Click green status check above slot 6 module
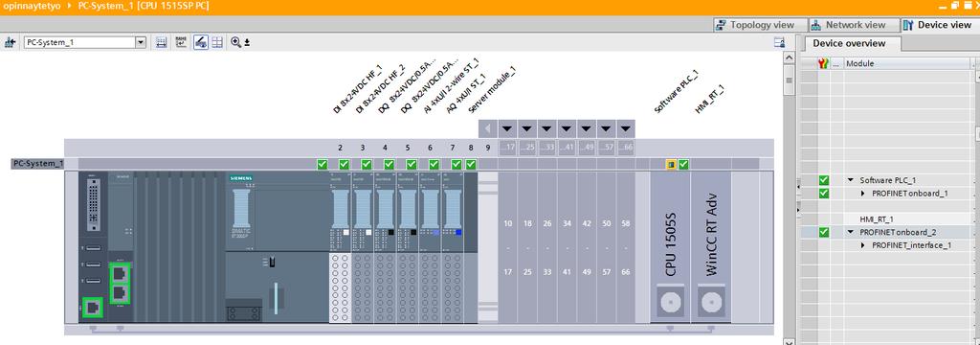The height and width of the screenshot is (345, 980). (434, 164)
